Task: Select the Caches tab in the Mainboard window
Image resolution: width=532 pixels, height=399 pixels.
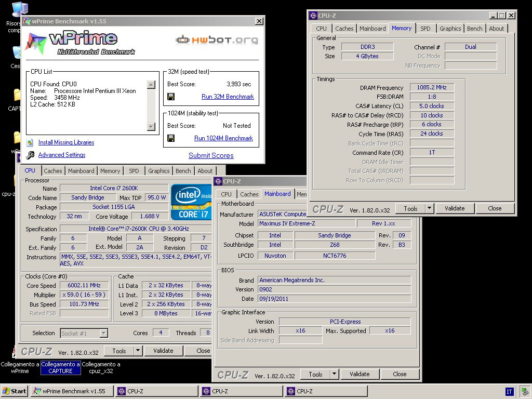Action: click(x=249, y=194)
